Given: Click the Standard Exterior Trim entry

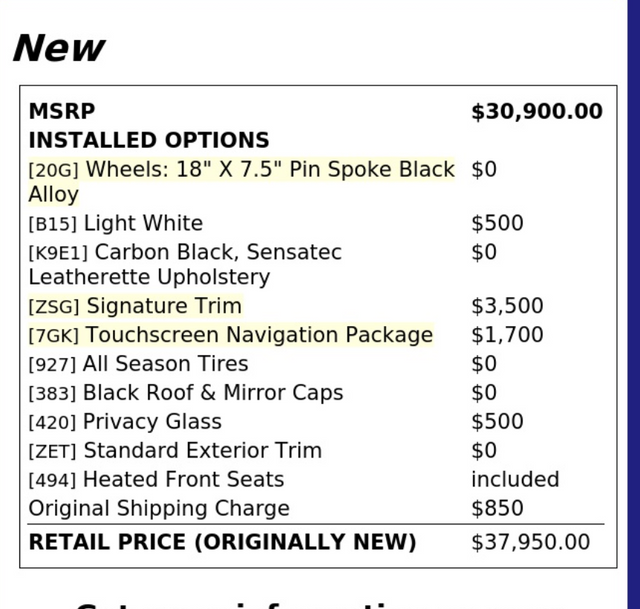Looking at the screenshot, I should click(175, 451).
